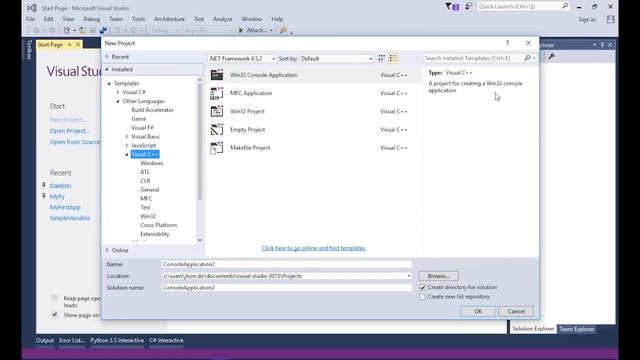
Task: Click Sign in at top right
Action: click(587, 20)
